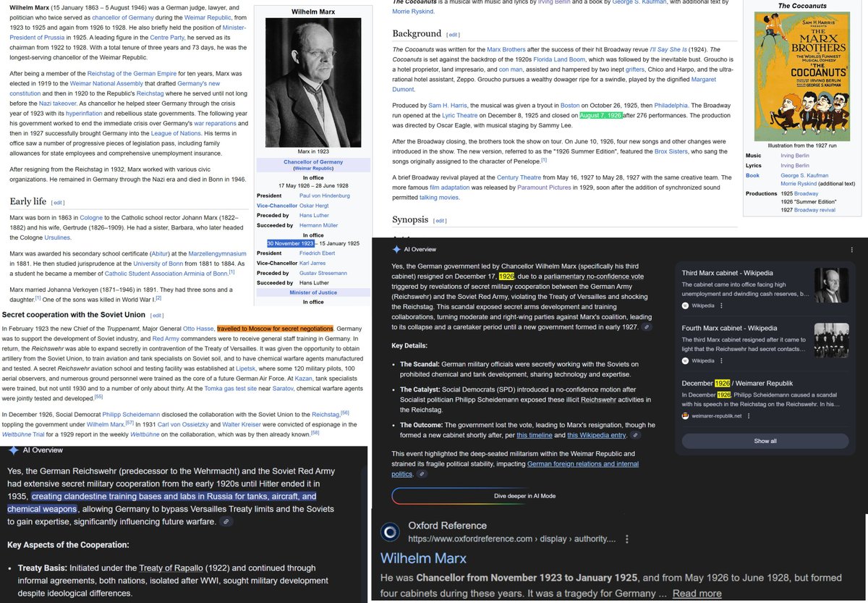Click edit beside Secret cooperation with the Soviet Union
Image resolution: width=868 pixels, height=603 pixels.
pos(158,316)
